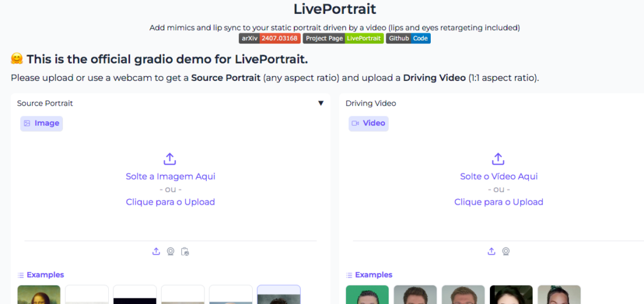Choose upload source icon under Source Portrait
Viewport: 644px width, 304px height.
pyautogui.click(x=156, y=251)
